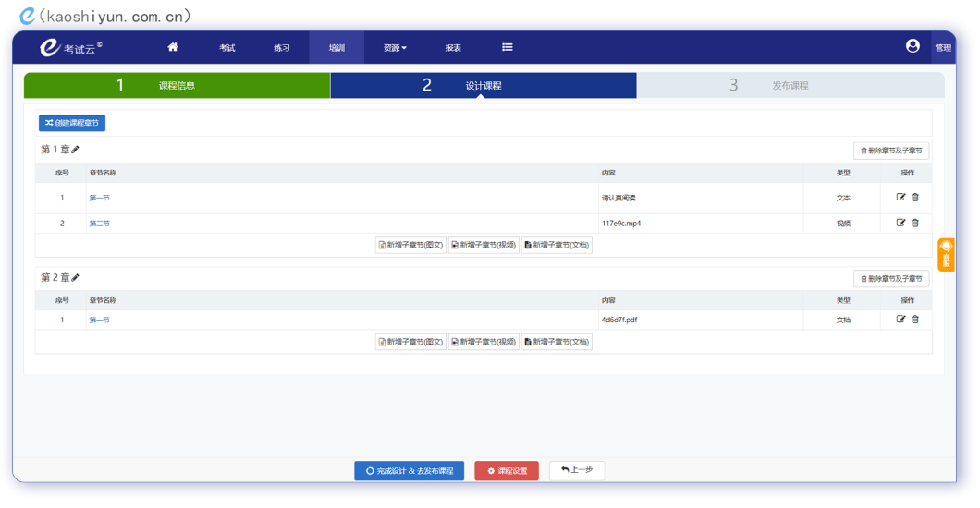This screenshot has width=980, height=508.
Task: Delete the 4d6d7f.pdf document section row
Action: [x=915, y=320]
